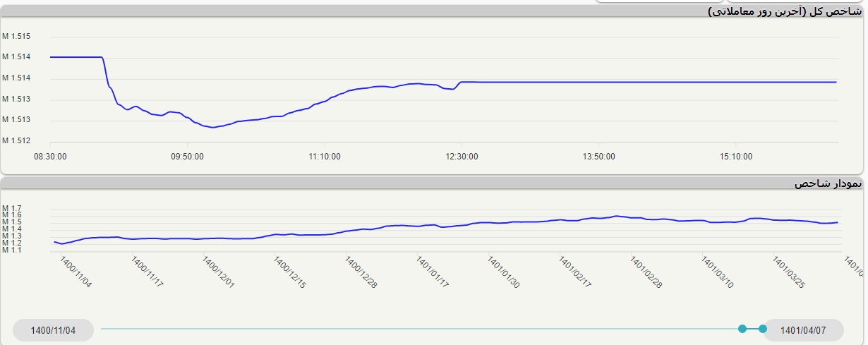Click the M 1.7 label on the lower chart
The width and height of the screenshot is (868, 345).
12,208
